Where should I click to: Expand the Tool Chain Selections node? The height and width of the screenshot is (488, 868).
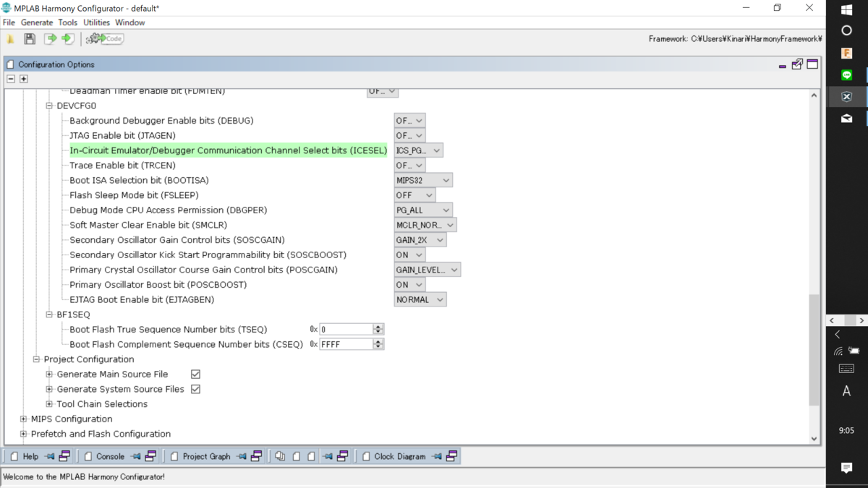click(x=49, y=404)
